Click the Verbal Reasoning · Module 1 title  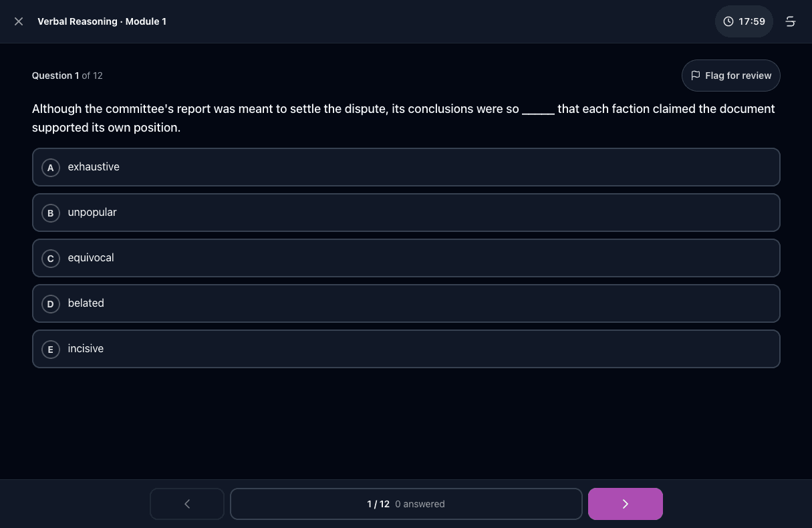pos(102,21)
